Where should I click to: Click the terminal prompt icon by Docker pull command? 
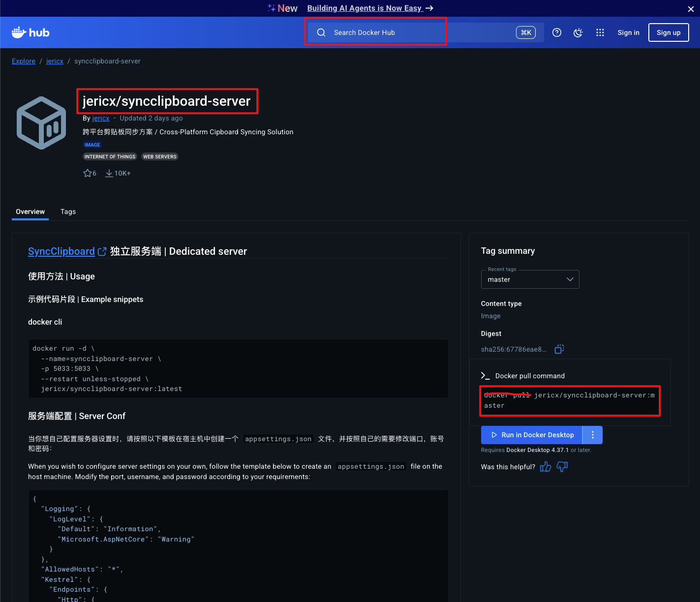tap(485, 376)
